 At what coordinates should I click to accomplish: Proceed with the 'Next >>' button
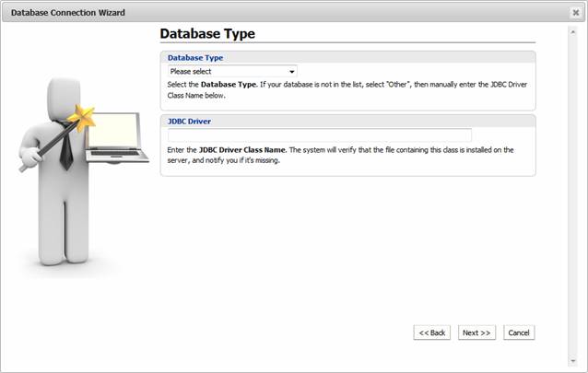pos(476,332)
